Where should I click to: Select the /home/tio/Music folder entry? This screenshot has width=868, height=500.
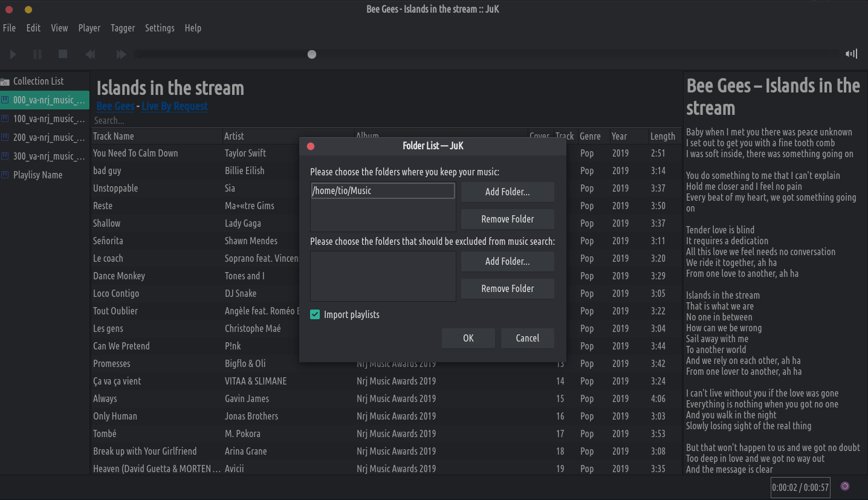pos(383,191)
